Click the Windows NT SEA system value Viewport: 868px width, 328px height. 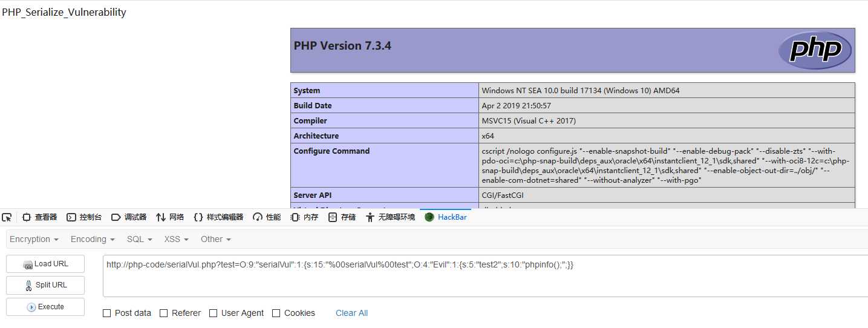click(x=581, y=91)
